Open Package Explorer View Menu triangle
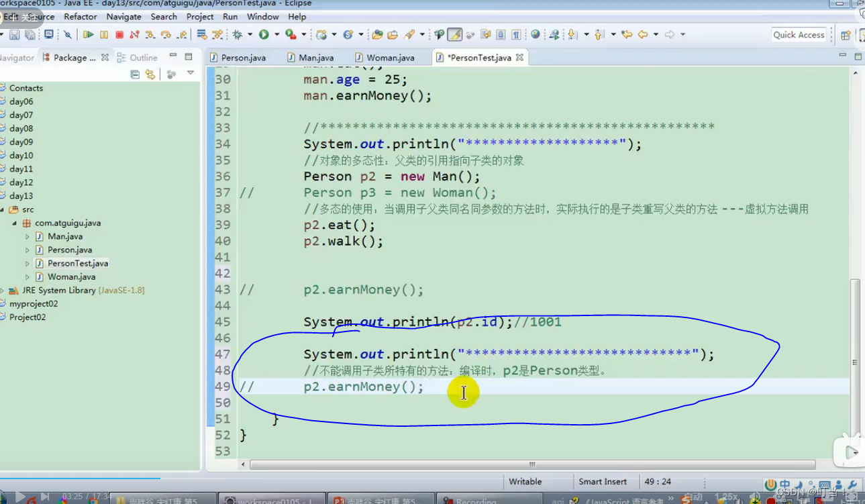Viewport: 865px width, 504px height. pos(191,73)
